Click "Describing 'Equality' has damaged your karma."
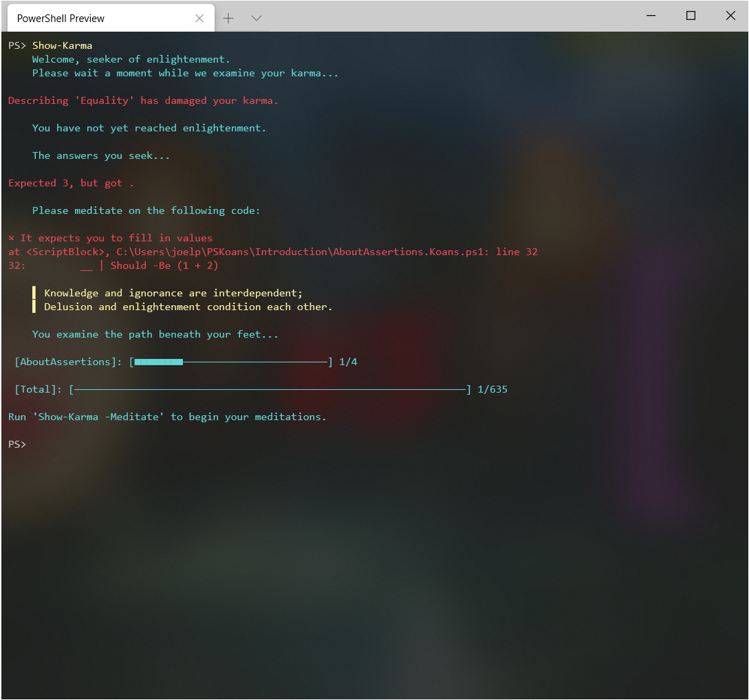The image size is (749, 700). click(143, 101)
